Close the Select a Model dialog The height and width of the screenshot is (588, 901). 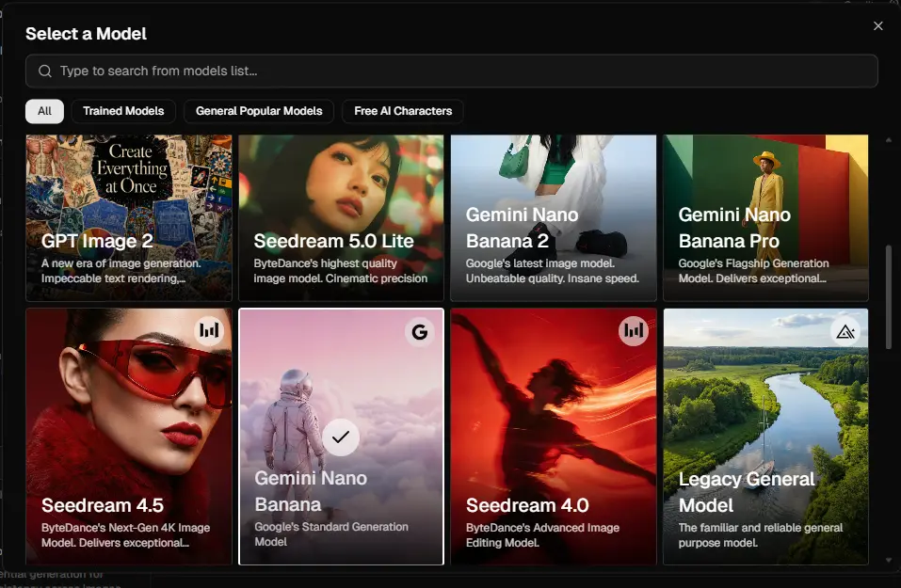click(x=878, y=25)
